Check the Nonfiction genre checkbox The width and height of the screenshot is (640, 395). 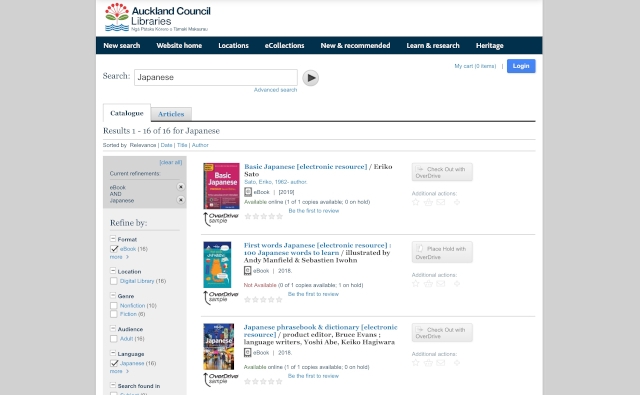[114, 306]
